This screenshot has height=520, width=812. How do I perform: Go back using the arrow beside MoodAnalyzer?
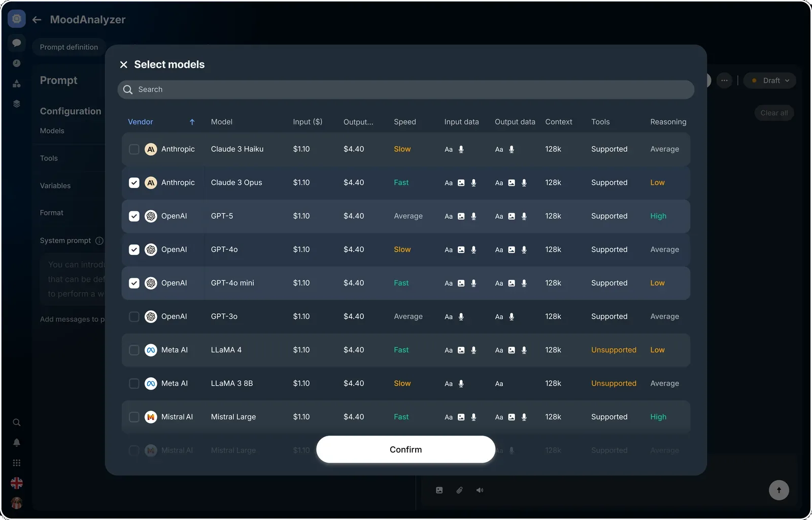click(37, 20)
